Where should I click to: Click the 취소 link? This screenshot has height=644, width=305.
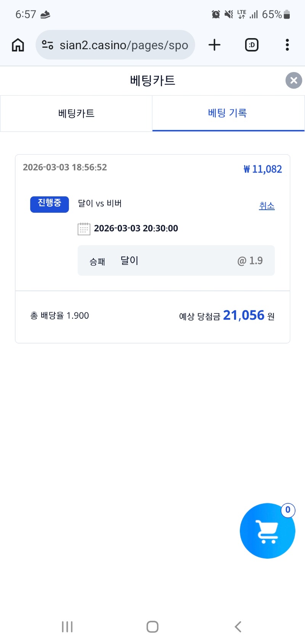coord(267,206)
